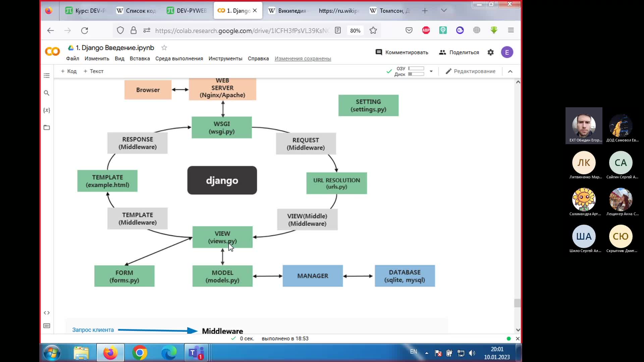Reload the page in Firefox
This screenshot has width=644, height=362.
point(85,31)
